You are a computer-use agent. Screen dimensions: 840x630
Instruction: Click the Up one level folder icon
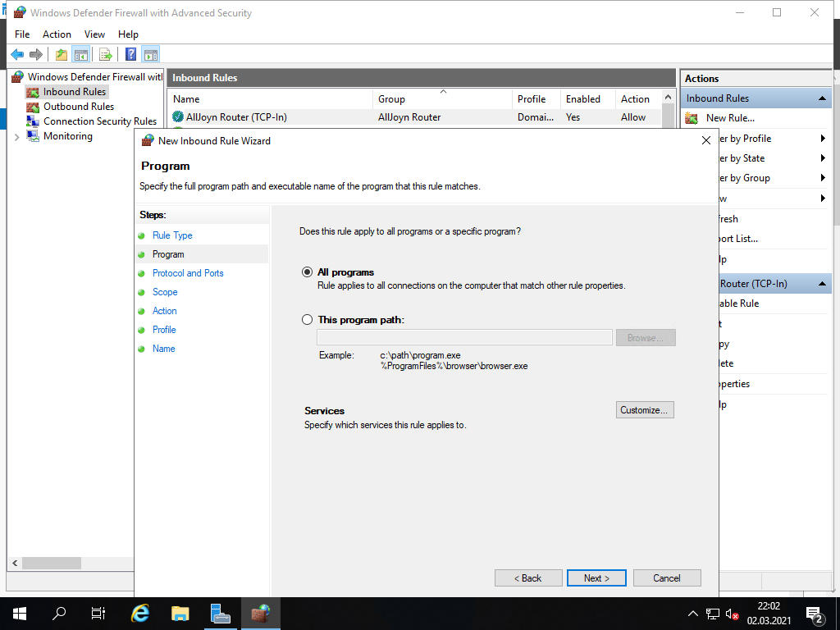[61, 55]
